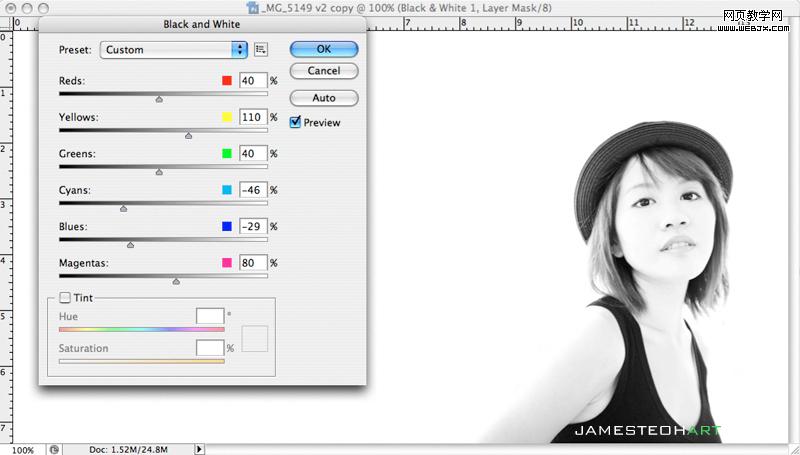Click the Reds percentage value field
800x455 pixels.
[253, 80]
